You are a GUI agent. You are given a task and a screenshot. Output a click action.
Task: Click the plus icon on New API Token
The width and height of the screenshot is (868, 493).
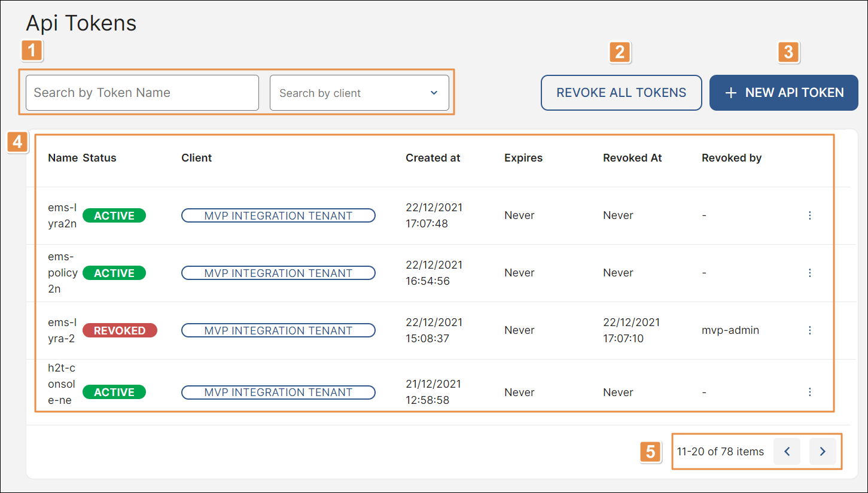pos(730,93)
